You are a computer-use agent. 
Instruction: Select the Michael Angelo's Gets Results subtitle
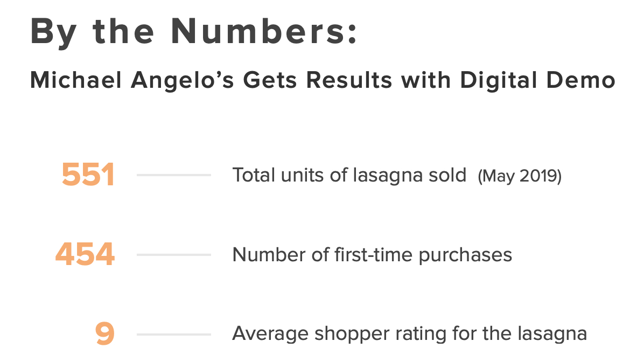point(322,81)
